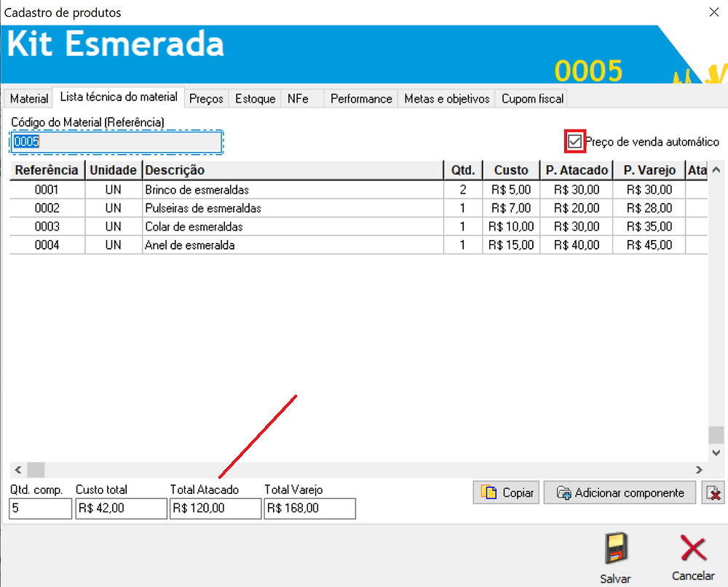Select the Lista técnica do material tab
The height and width of the screenshot is (587, 728).
tap(119, 97)
